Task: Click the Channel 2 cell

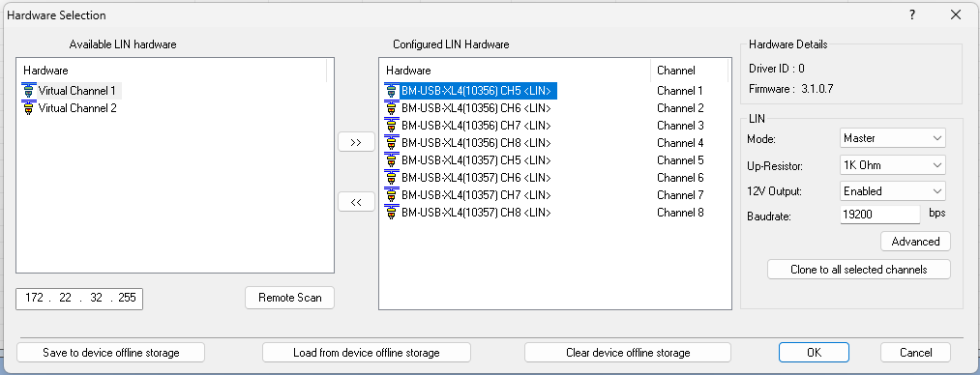Action: pyautogui.click(x=680, y=108)
